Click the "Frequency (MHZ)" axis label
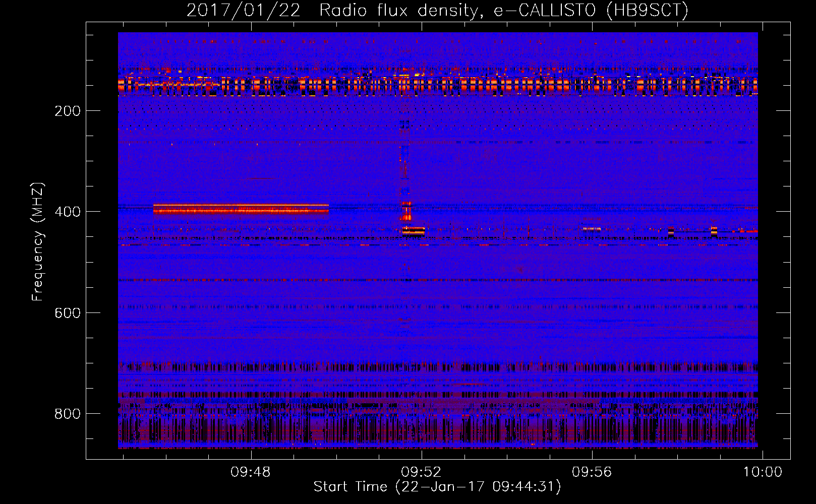The image size is (816, 504). pyautogui.click(x=38, y=242)
